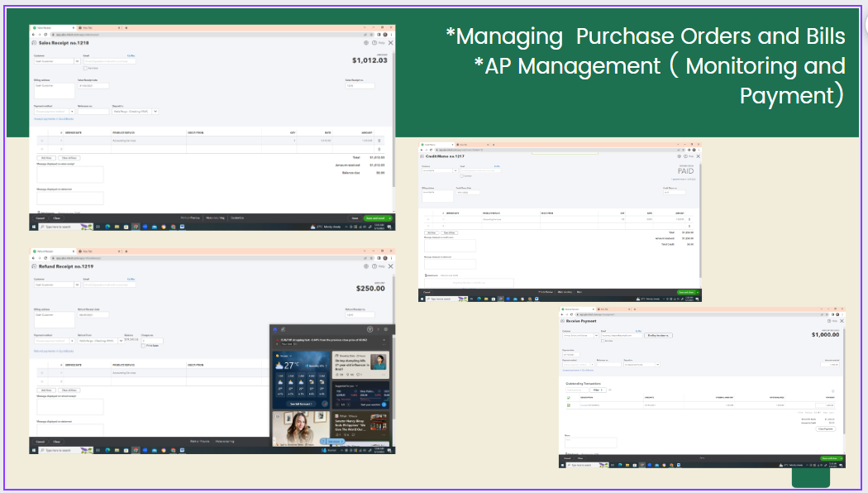Delete first line with trash icon in Credit Memo
868x493 pixels.
point(689,219)
